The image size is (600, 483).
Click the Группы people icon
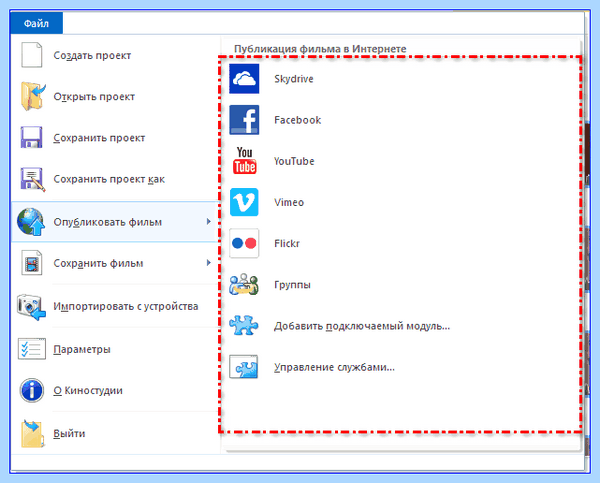coord(244,284)
